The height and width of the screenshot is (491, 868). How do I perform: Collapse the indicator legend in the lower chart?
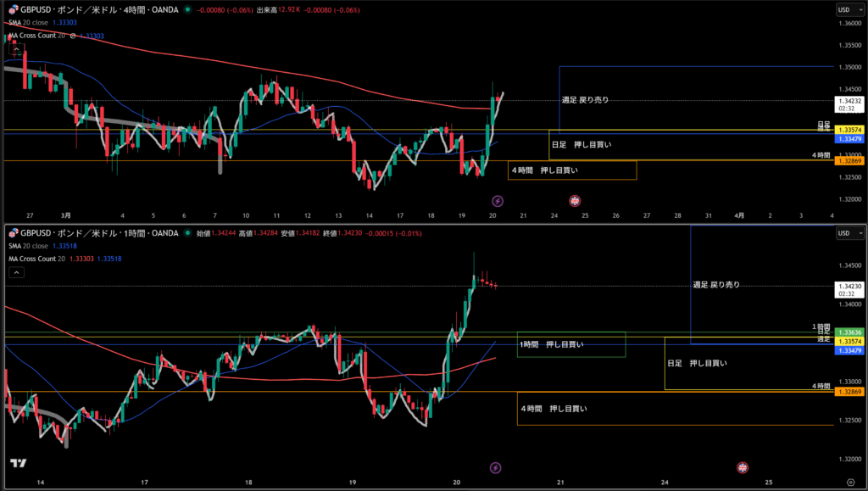pos(16,272)
